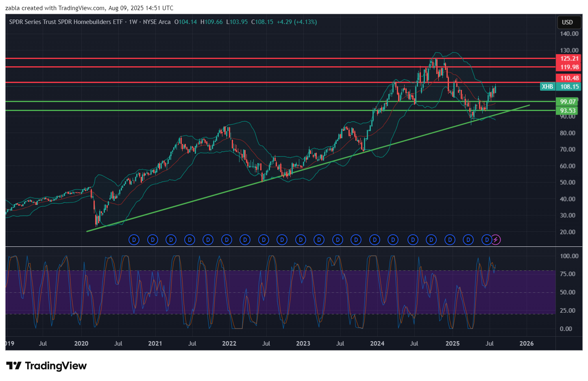The width and height of the screenshot is (588, 381).
Task: Click the leftmost dividend D marker
Action: [134, 240]
